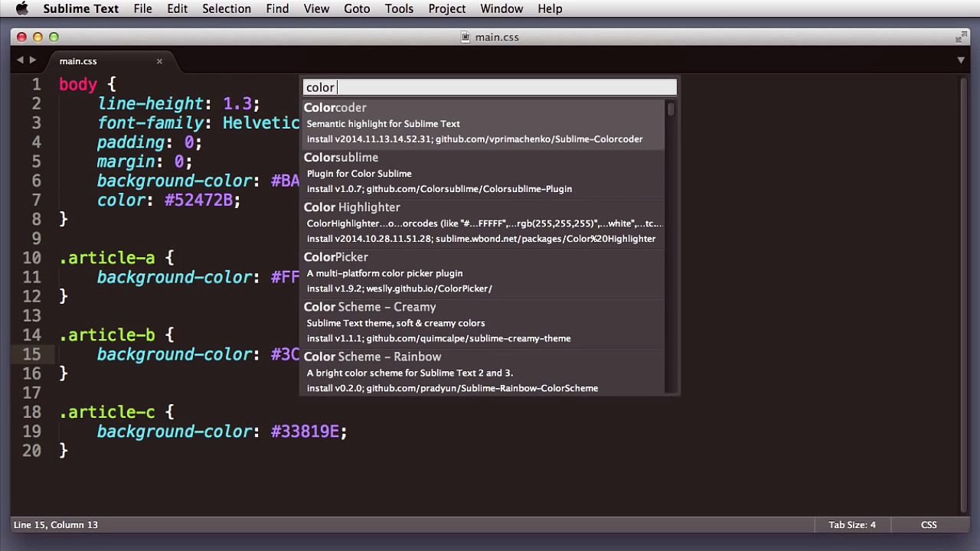Place cursor on "padding: 0;" line
980x551 pixels.
click(x=149, y=142)
